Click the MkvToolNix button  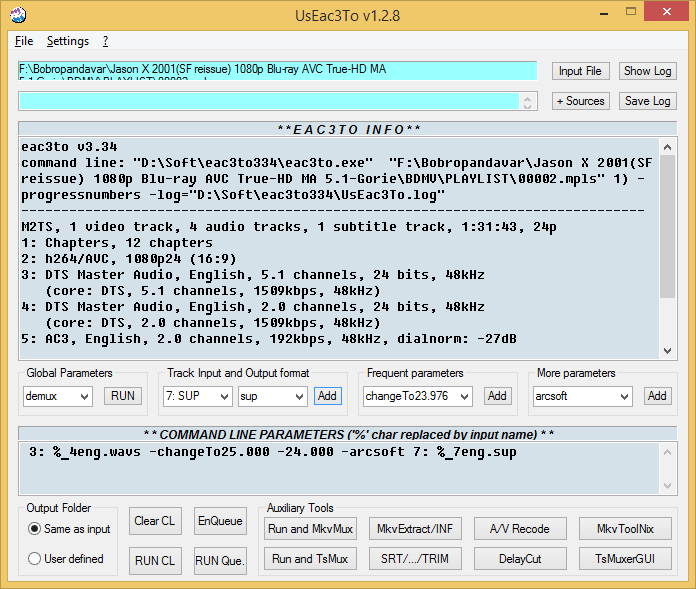point(625,529)
